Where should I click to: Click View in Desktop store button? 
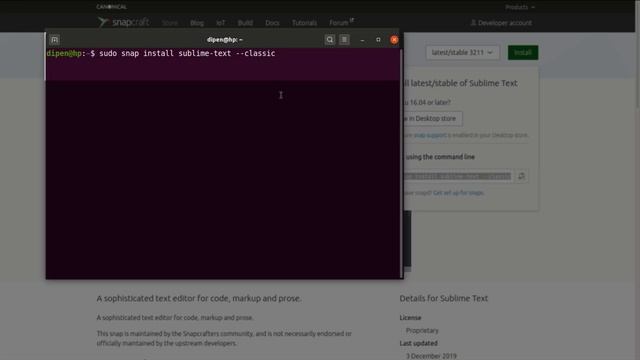433,118
